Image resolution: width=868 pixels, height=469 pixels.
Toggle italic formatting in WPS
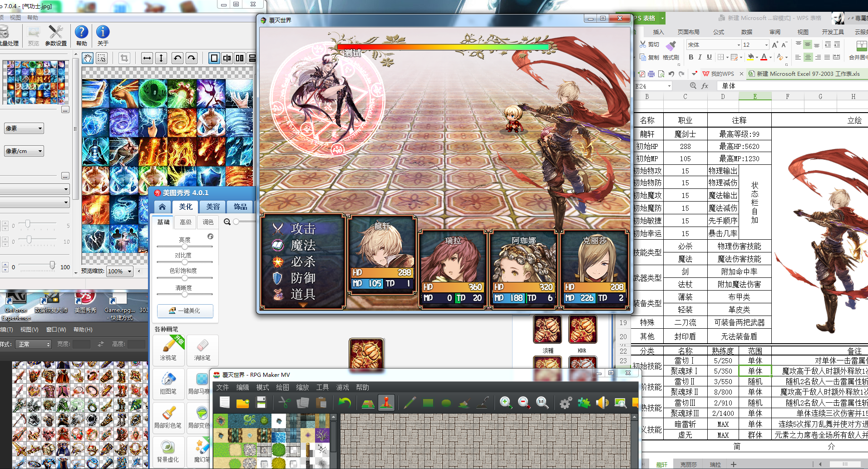click(700, 57)
